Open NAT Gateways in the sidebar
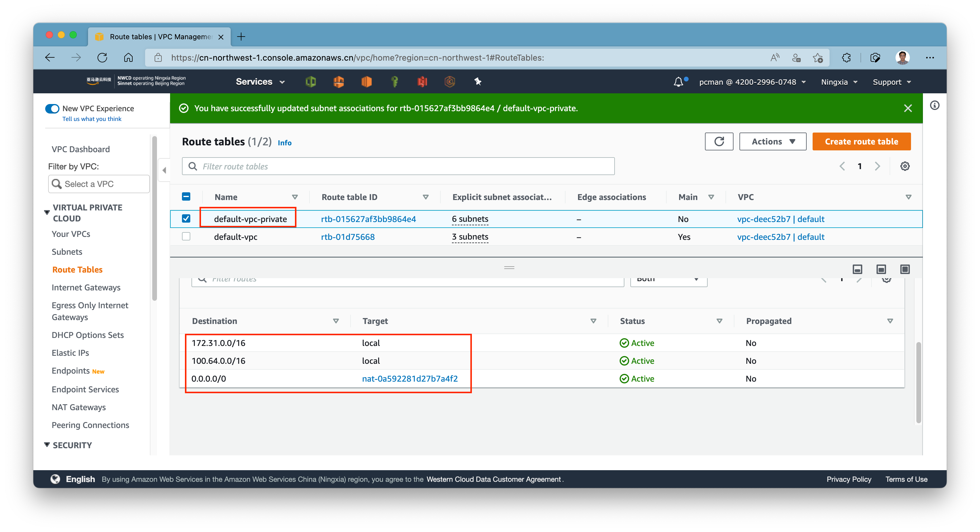The height and width of the screenshot is (532, 980). 79,407
